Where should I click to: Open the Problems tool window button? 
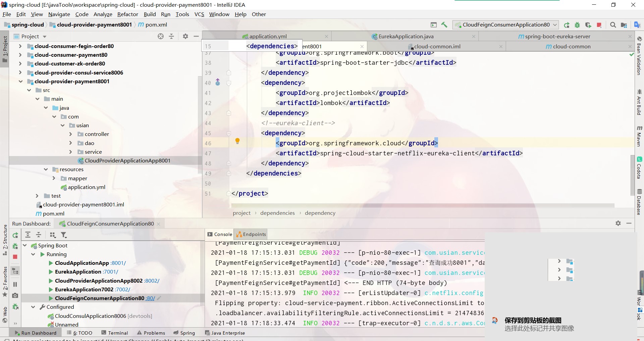151,333
